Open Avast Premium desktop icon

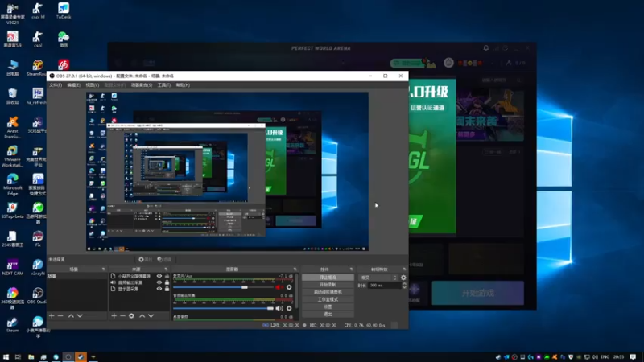(12, 127)
